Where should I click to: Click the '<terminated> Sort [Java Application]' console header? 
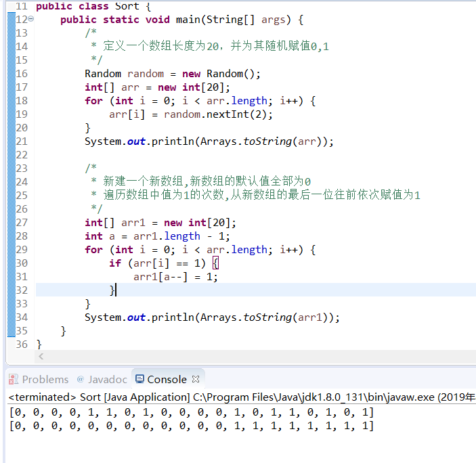99,397
